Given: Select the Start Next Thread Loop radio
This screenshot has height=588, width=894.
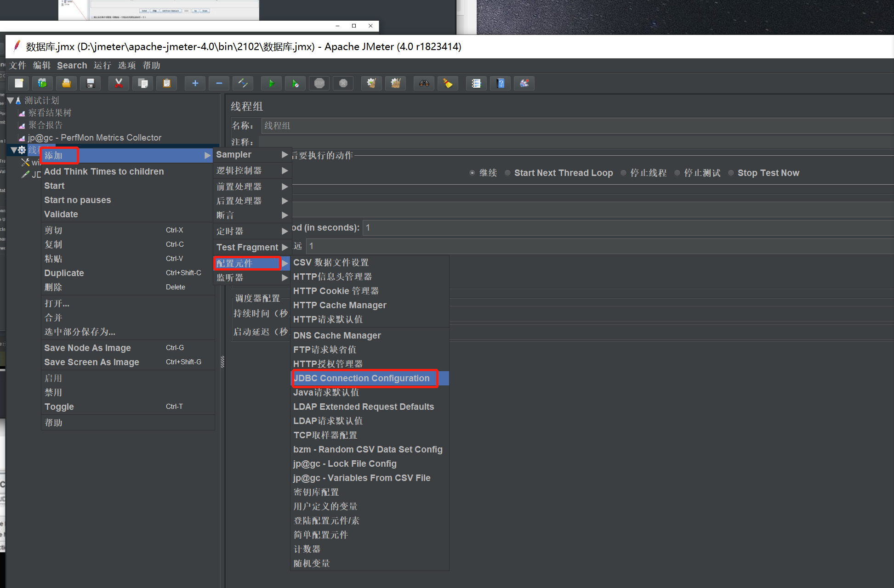Looking at the screenshot, I should coord(507,173).
